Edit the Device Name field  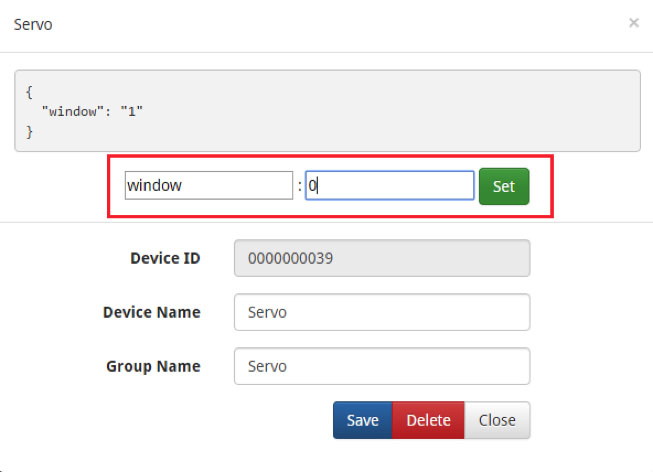(x=382, y=312)
